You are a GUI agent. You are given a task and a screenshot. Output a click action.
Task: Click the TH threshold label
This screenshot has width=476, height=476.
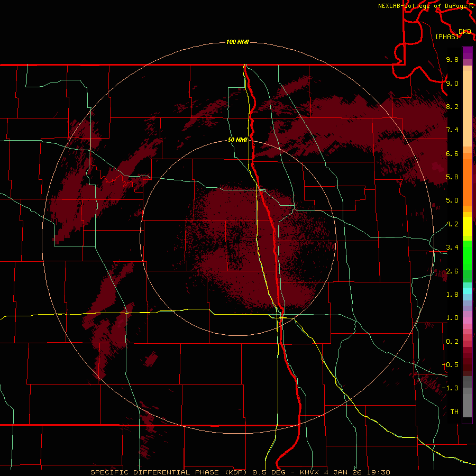point(454,412)
